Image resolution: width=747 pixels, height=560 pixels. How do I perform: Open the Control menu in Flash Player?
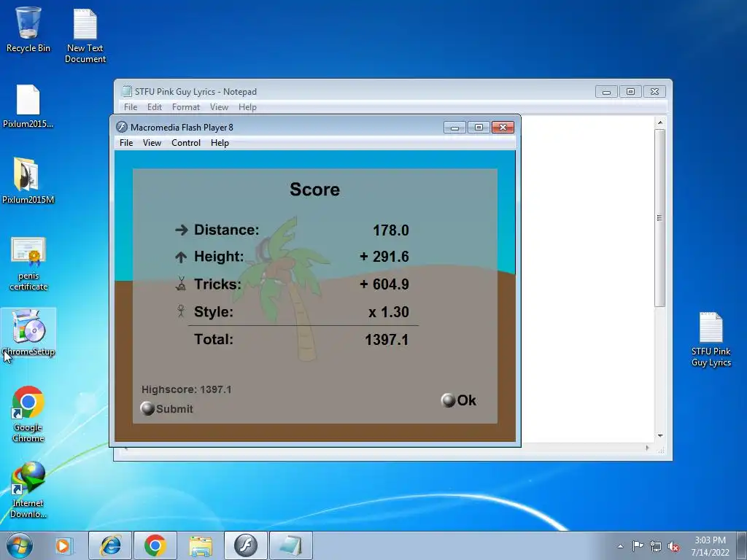click(x=186, y=143)
